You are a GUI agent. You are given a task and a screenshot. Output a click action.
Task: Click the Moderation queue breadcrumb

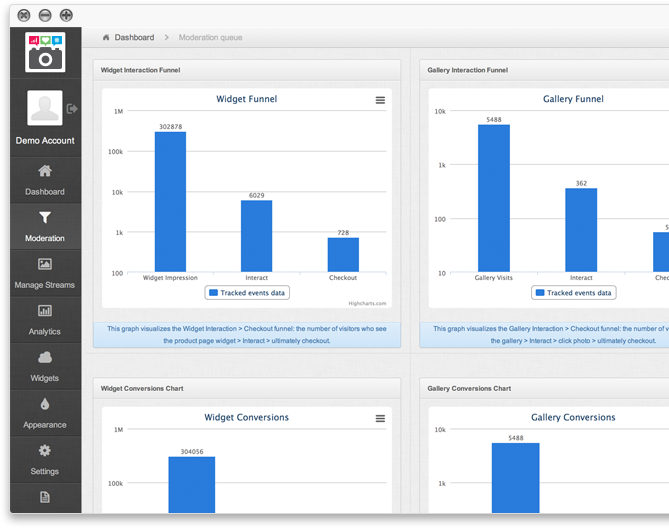210,38
